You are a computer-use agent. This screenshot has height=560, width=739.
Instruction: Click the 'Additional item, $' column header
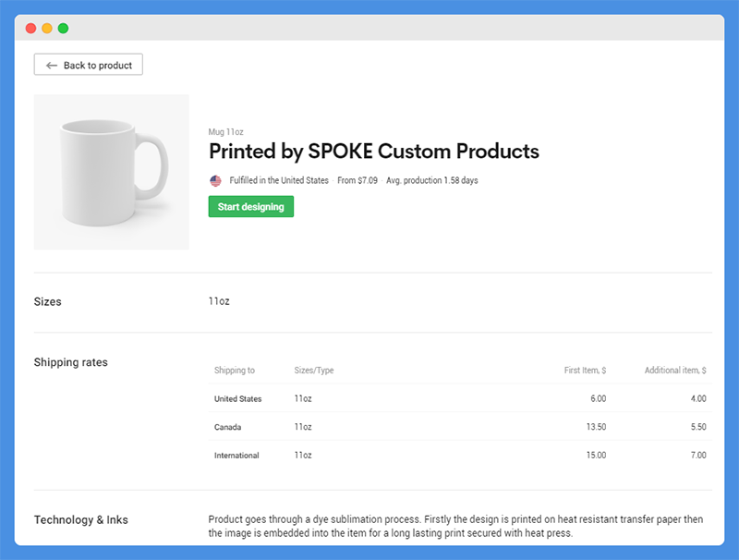675,370
